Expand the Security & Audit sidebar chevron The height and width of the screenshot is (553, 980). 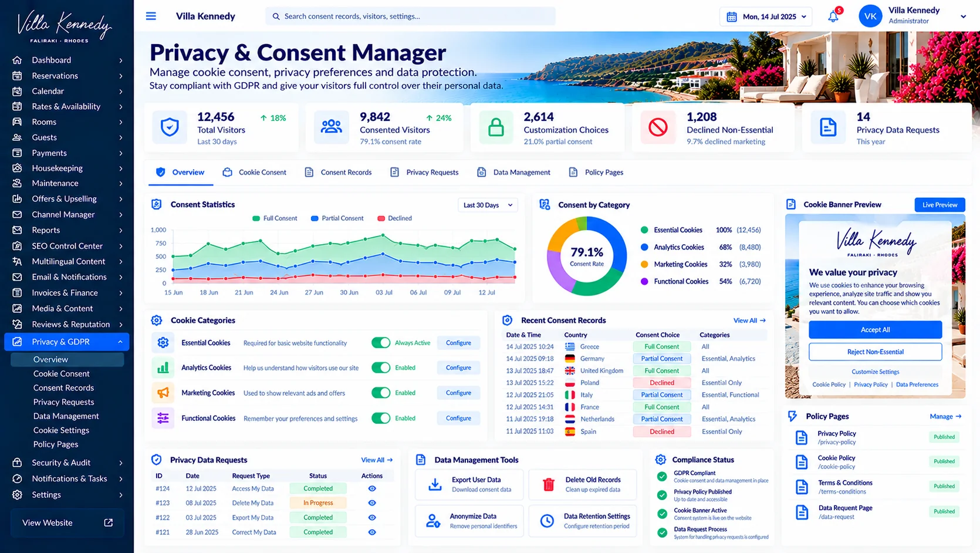(x=121, y=463)
